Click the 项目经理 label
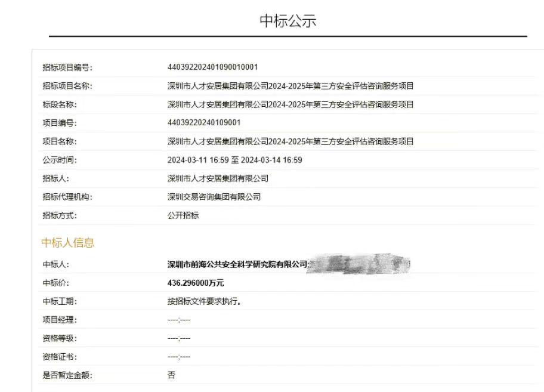The width and height of the screenshot is (544, 392). coord(60,320)
